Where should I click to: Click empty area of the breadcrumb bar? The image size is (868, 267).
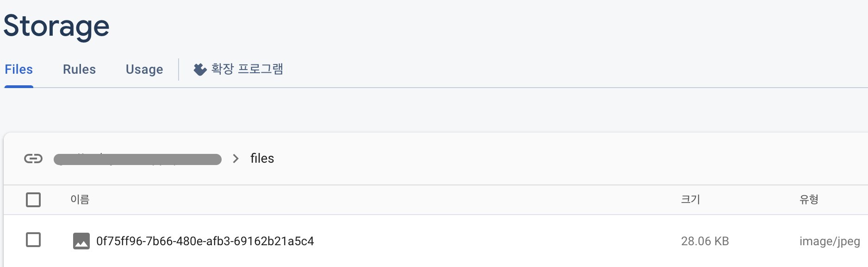(555, 159)
